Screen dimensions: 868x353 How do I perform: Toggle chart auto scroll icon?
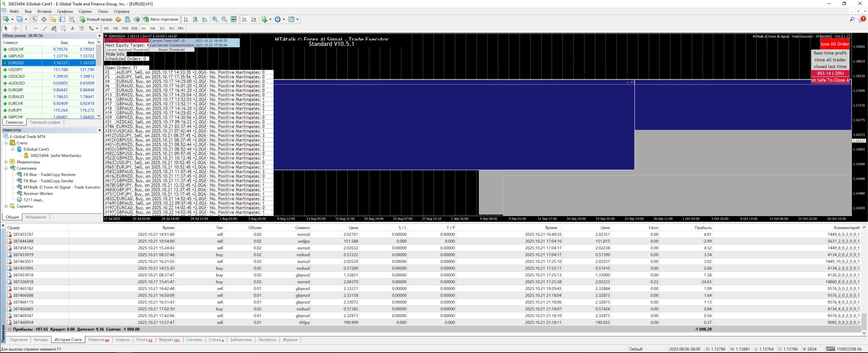pyautogui.click(x=244, y=19)
